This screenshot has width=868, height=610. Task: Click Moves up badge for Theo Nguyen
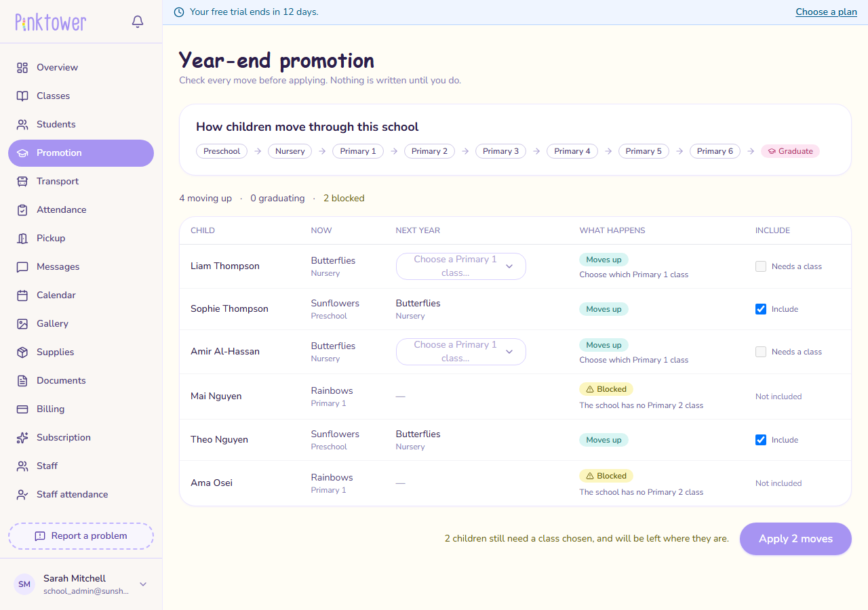(x=604, y=440)
